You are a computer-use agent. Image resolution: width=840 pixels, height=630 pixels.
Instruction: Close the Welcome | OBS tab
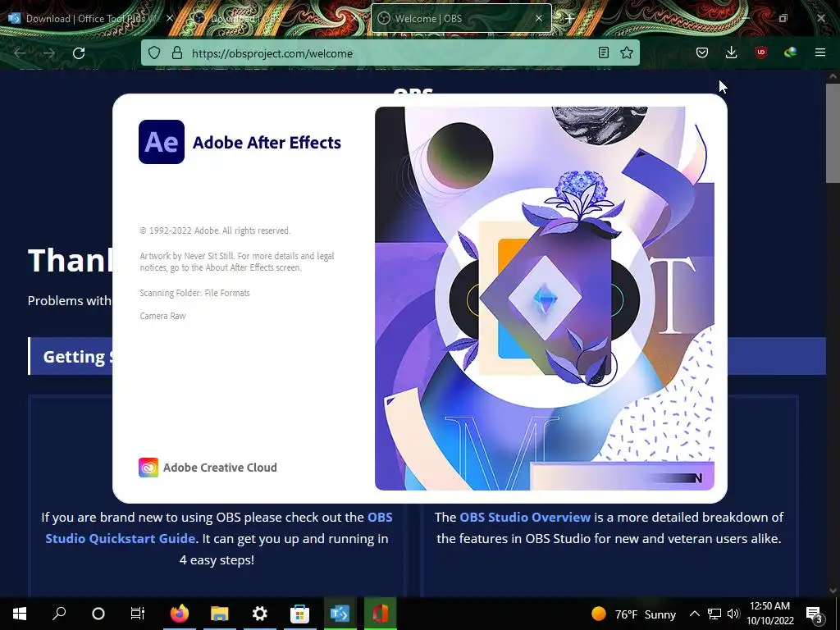pos(539,18)
